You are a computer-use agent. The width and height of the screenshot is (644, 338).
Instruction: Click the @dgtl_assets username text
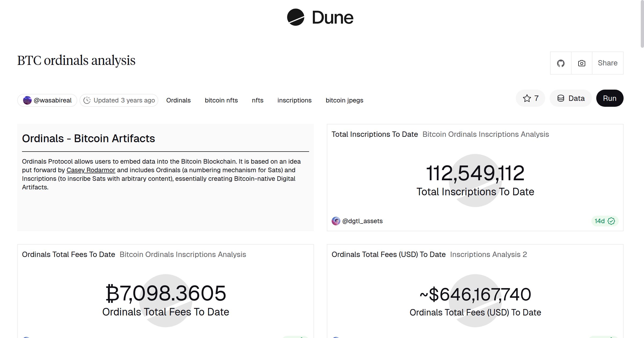coord(363,221)
